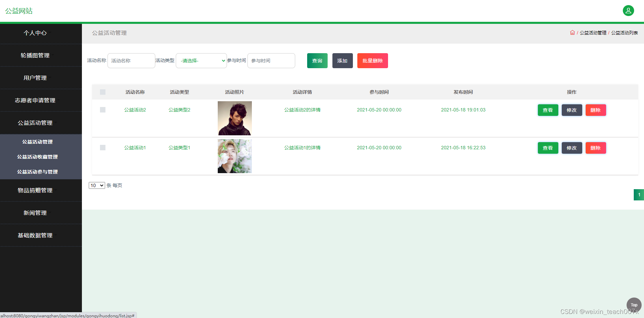Click 修改 for 公益活动1
This screenshot has height=318, width=644.
[572, 148]
